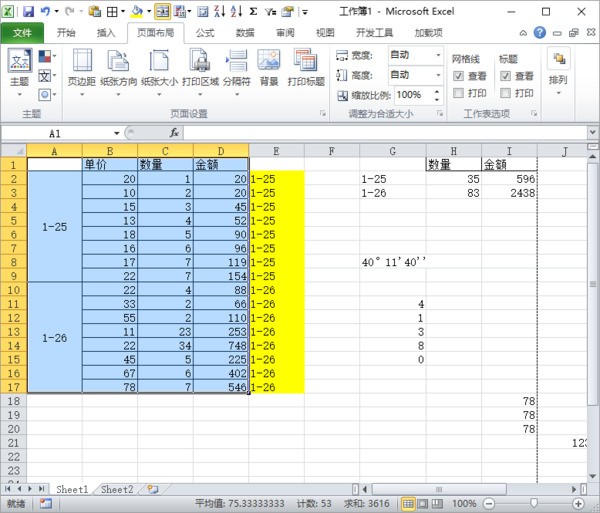This screenshot has height=513, width=600.
Task: Click the Help question mark icon
Action: pyautogui.click(x=540, y=33)
